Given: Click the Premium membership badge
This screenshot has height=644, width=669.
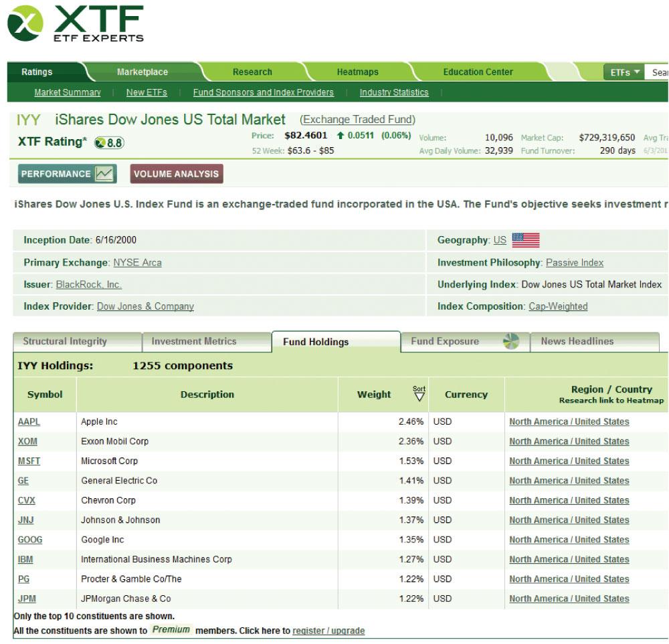Looking at the screenshot, I should (170, 630).
